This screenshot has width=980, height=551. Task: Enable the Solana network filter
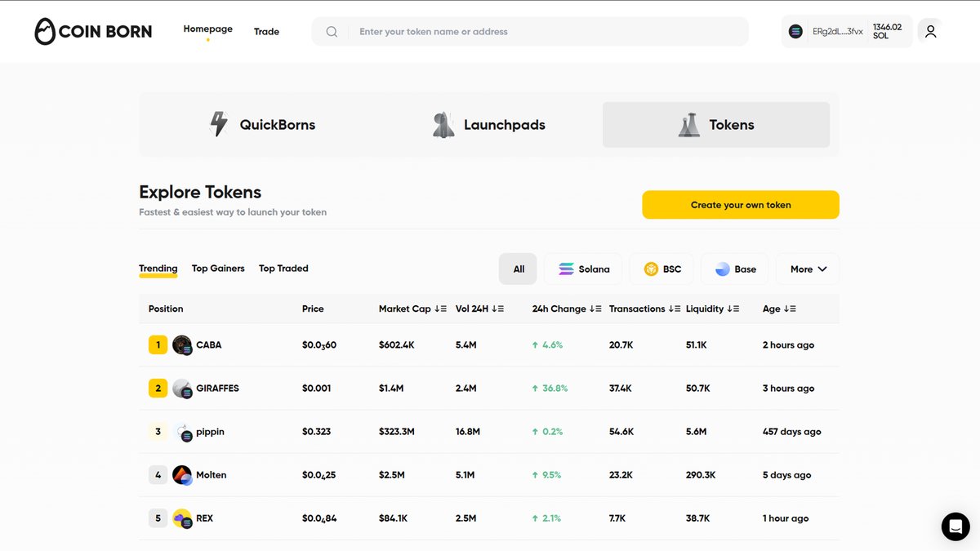click(x=582, y=269)
